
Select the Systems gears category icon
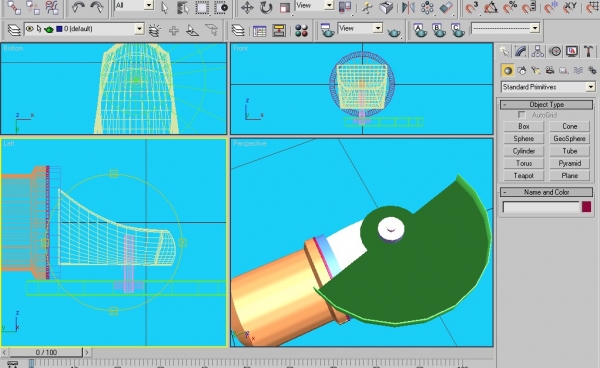click(592, 70)
